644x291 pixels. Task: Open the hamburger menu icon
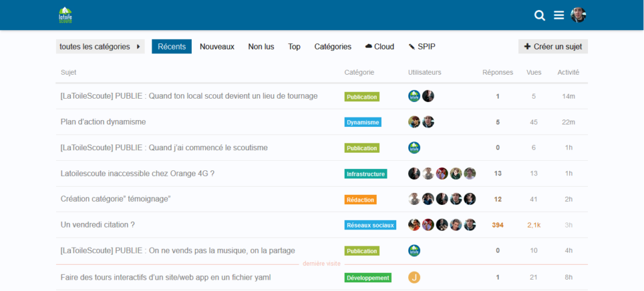[558, 16]
